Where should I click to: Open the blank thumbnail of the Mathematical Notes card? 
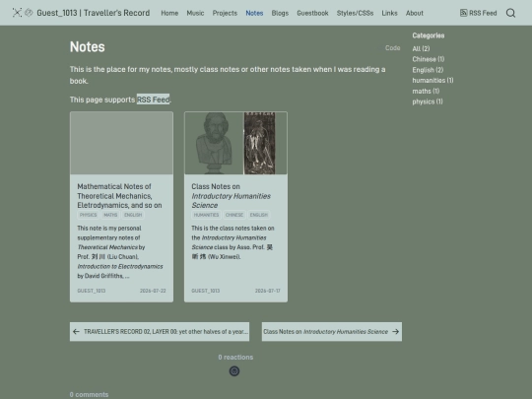tap(121, 143)
